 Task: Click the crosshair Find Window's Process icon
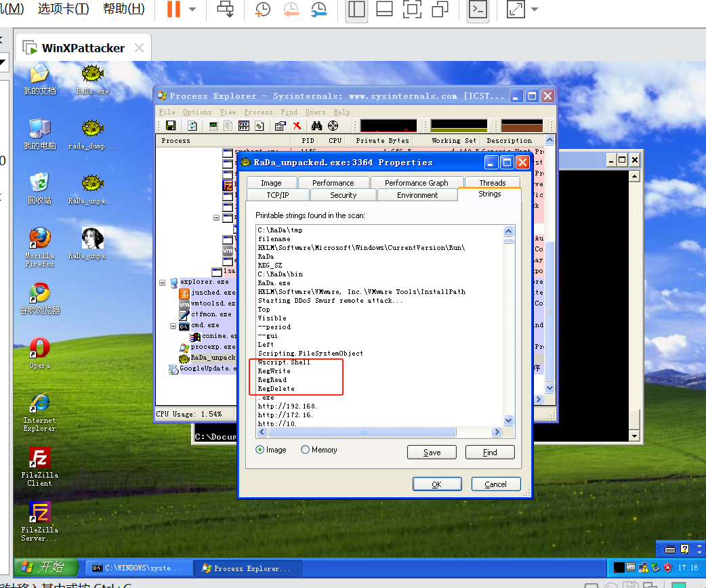pyautogui.click(x=333, y=126)
